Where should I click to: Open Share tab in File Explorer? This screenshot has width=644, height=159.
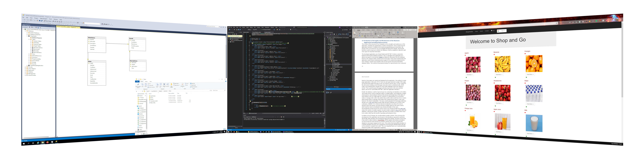(x=146, y=82)
